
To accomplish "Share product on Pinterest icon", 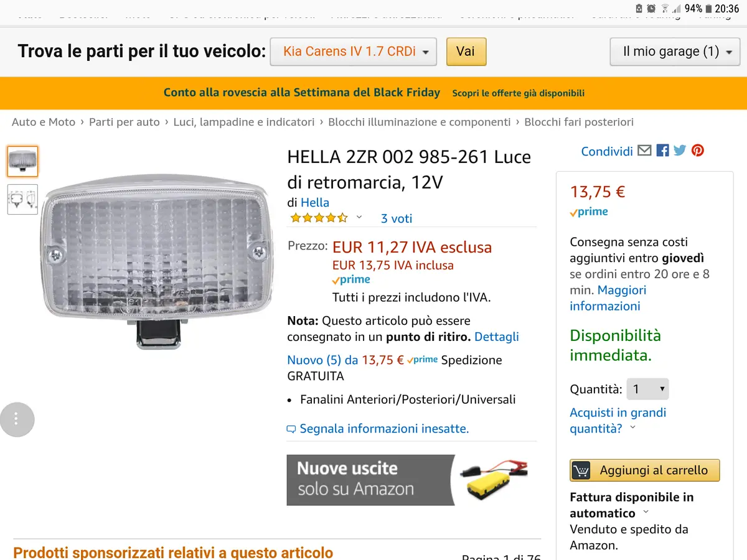I will click(x=698, y=151).
